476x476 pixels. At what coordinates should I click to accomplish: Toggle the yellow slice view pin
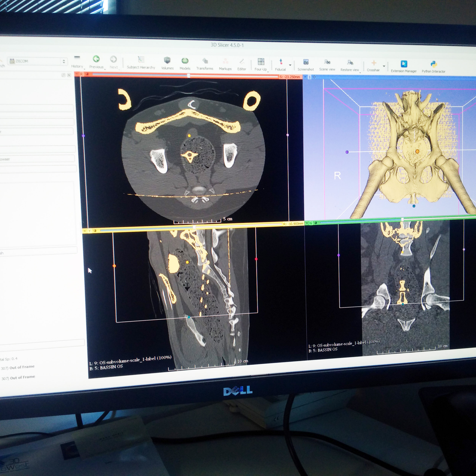pos(84,231)
